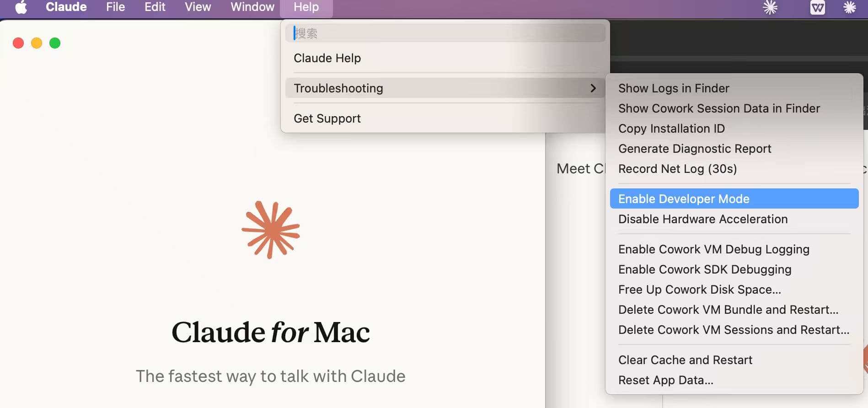Click the orange Claude logo in window
This screenshot has width=868, height=408.
point(271,230)
